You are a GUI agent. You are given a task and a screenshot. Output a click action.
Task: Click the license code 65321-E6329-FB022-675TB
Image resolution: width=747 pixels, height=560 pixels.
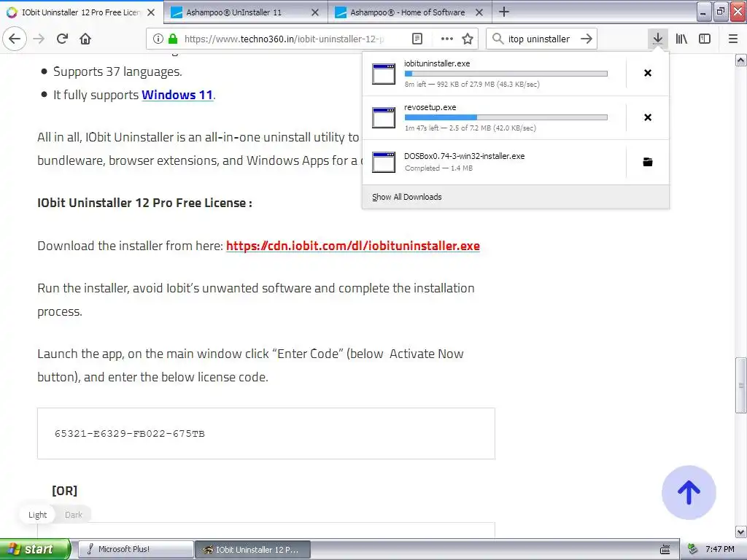[130, 433]
